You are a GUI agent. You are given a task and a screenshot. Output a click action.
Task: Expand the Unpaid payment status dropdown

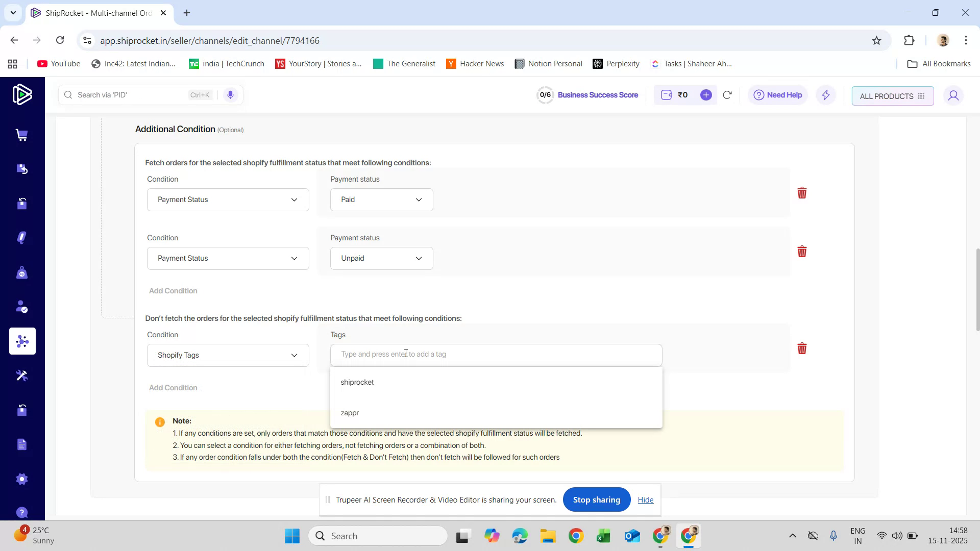tap(381, 258)
